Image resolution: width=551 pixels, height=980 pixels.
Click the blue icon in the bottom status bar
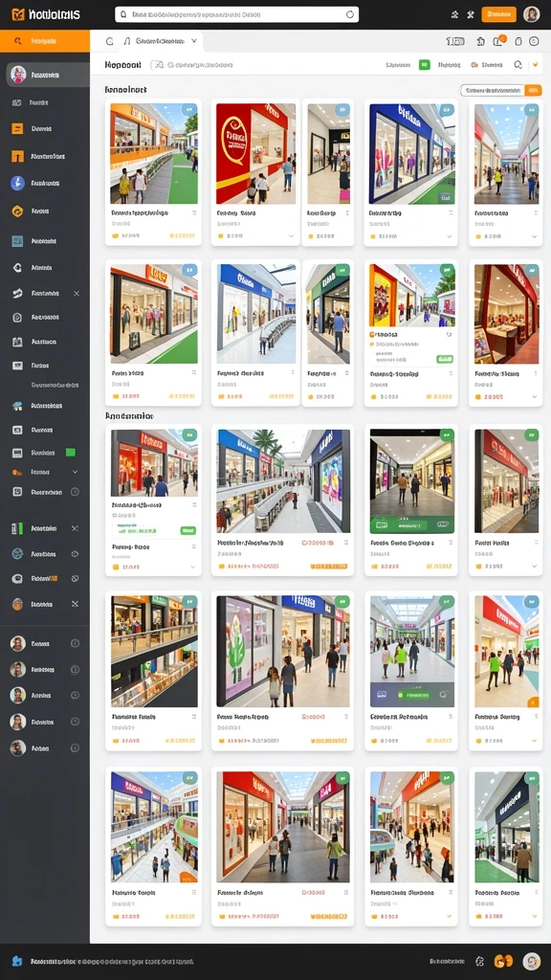17,961
